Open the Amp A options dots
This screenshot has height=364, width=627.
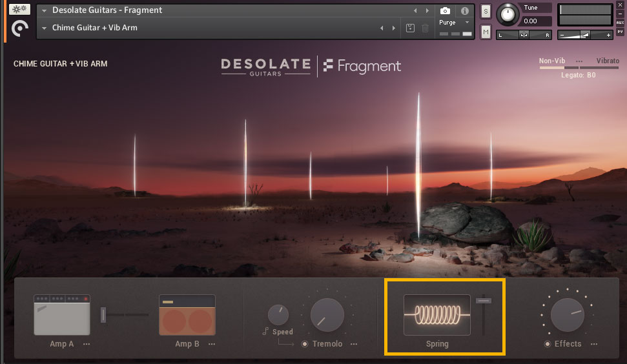coord(87,344)
